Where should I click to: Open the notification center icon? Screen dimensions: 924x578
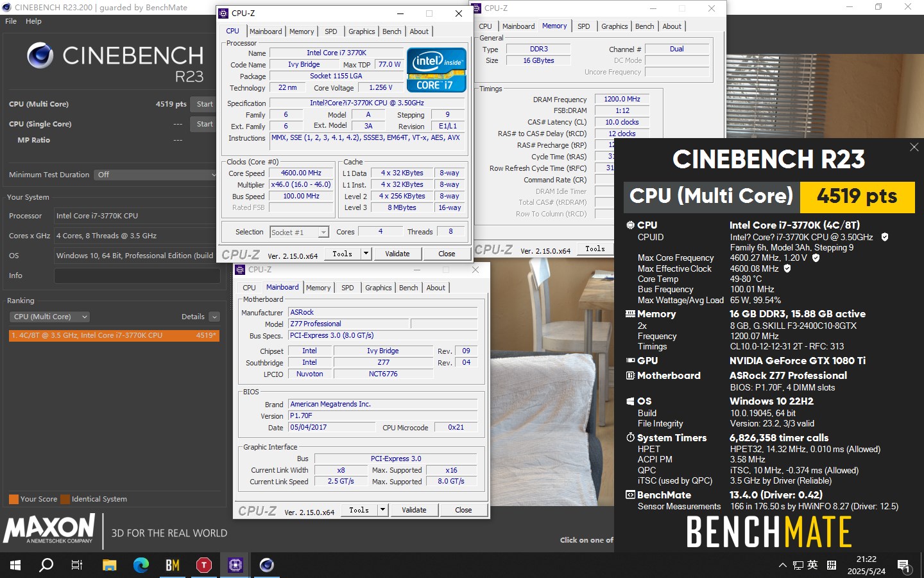[903, 566]
